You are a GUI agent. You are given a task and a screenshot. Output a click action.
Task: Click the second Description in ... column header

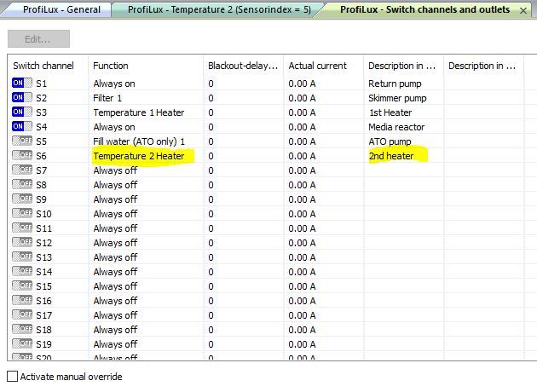[484, 66]
